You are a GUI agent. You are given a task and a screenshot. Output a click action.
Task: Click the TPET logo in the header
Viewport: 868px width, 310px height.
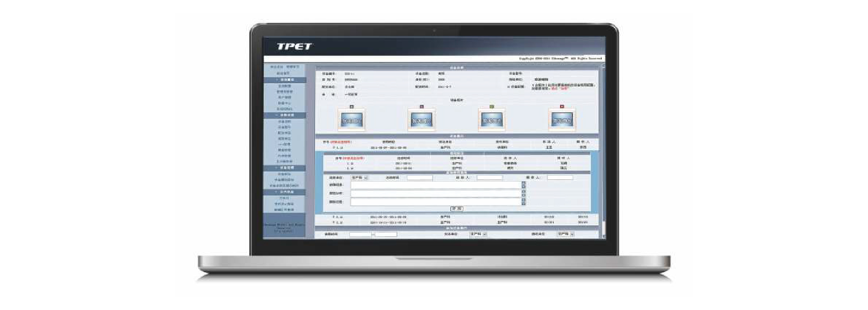(294, 46)
